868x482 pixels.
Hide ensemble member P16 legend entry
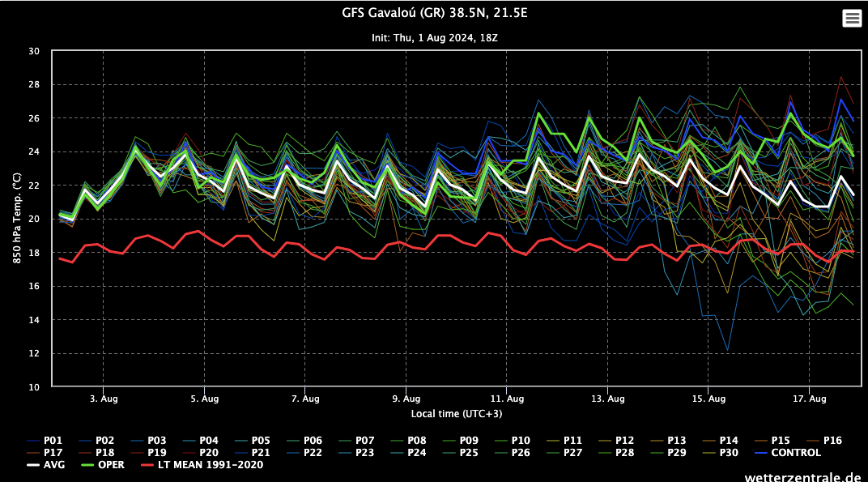(832, 440)
